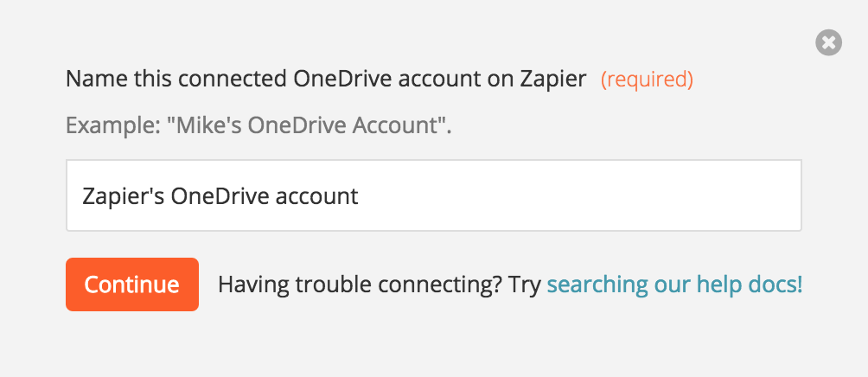The width and height of the screenshot is (868, 377).
Task: Click the word "Example:" under the heading
Action: coord(113,125)
